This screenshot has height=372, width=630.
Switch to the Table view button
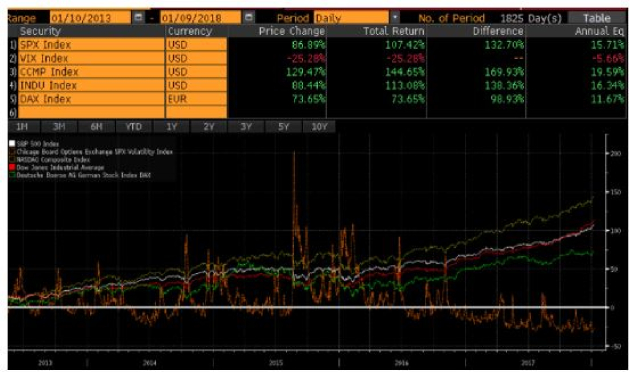click(x=597, y=18)
